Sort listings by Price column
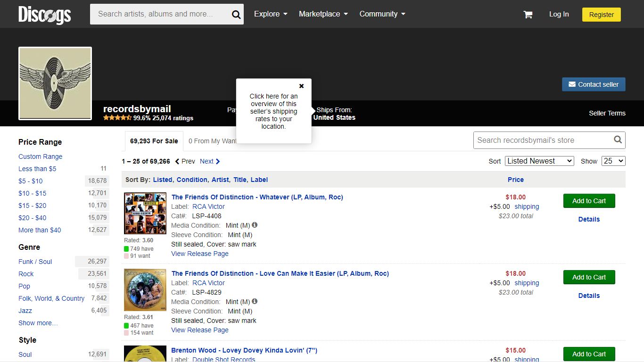The image size is (644, 362). click(x=516, y=180)
